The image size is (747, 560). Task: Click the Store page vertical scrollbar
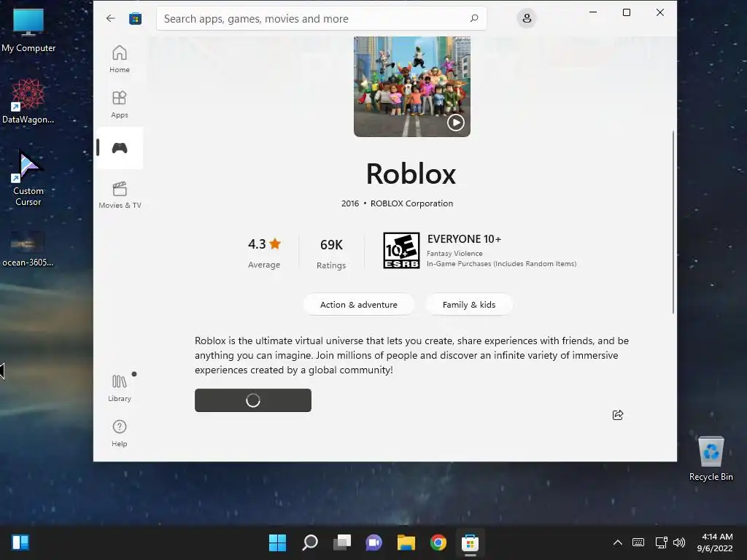tap(673, 222)
